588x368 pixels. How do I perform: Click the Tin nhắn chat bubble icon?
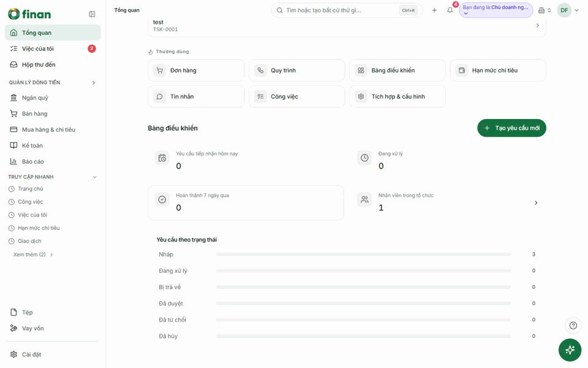[160, 96]
